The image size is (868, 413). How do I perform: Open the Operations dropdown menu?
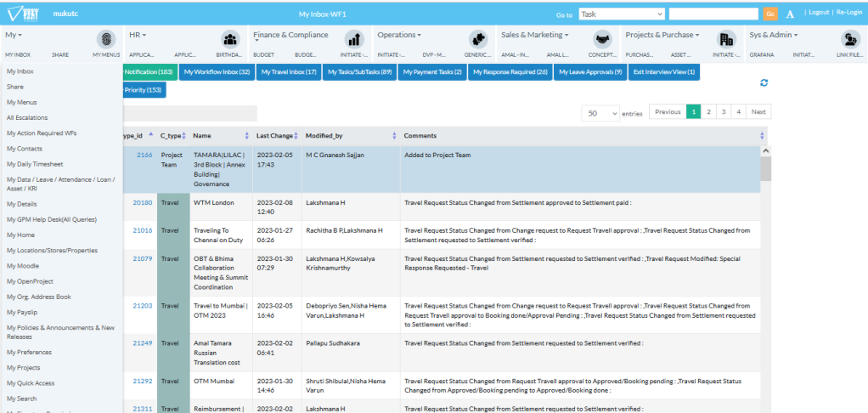[399, 35]
